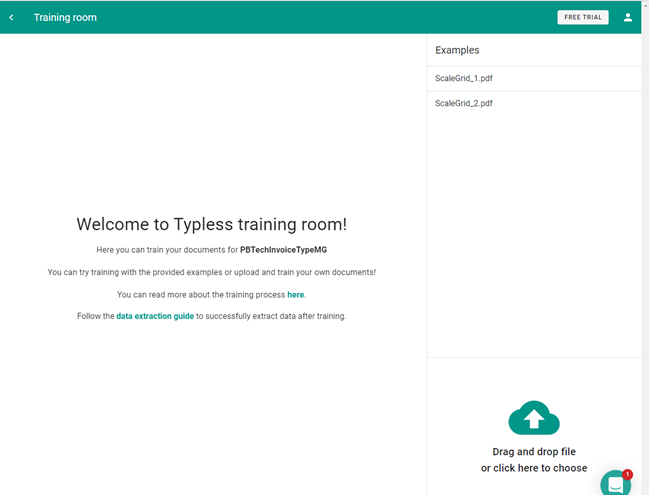
Task: Click the Training room page title
Action: (x=65, y=17)
